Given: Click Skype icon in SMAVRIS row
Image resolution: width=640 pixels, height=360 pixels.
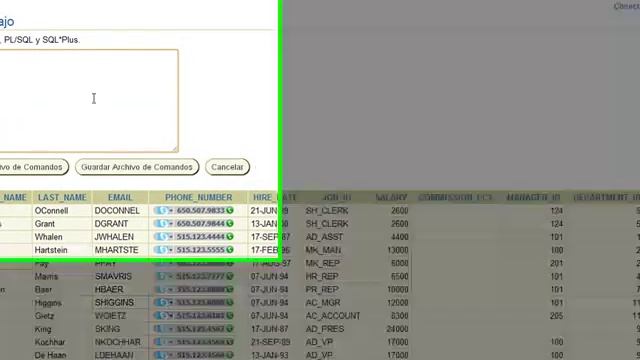Looking at the screenshot, I should click(162, 276).
